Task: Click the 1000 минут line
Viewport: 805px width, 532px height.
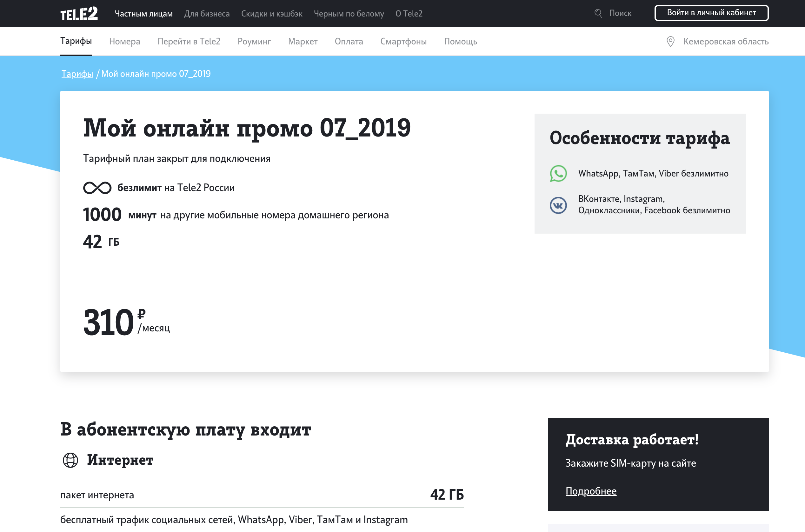Action: coord(236,215)
